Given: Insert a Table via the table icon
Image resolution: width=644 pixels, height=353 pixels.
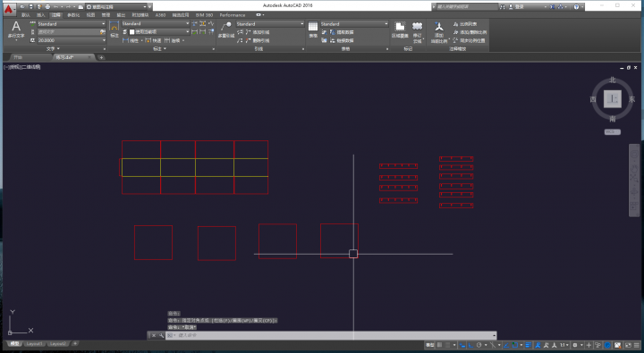Looking at the screenshot, I should click(313, 29).
